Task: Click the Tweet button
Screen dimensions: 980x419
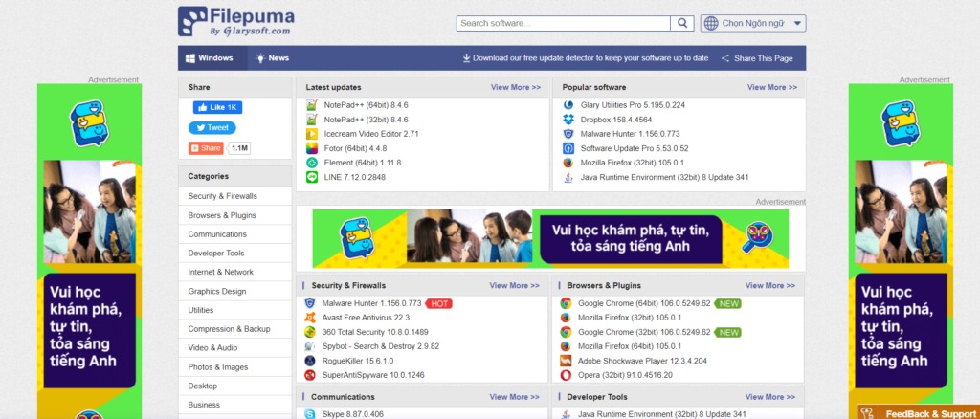Action: 212,127
